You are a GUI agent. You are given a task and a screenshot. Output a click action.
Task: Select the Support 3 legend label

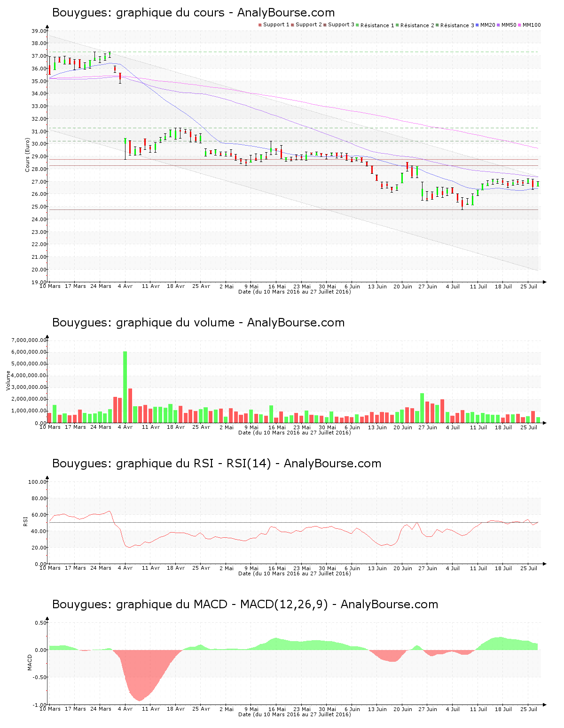click(341, 25)
